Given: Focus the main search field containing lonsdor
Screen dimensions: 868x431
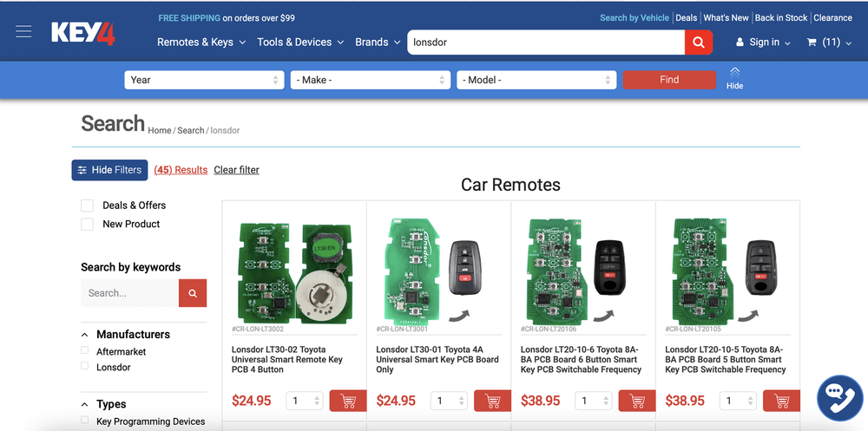Looking at the screenshot, I should pyautogui.click(x=546, y=42).
